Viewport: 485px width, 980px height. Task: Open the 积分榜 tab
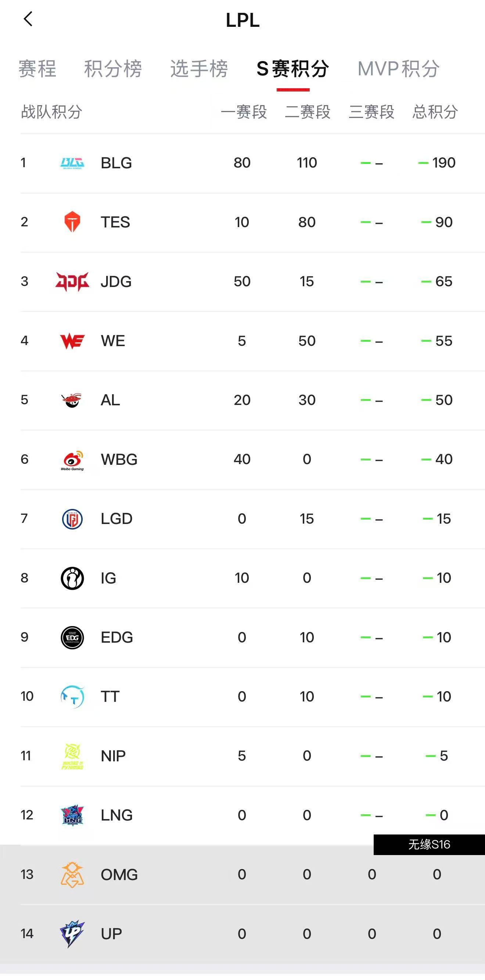tap(113, 69)
